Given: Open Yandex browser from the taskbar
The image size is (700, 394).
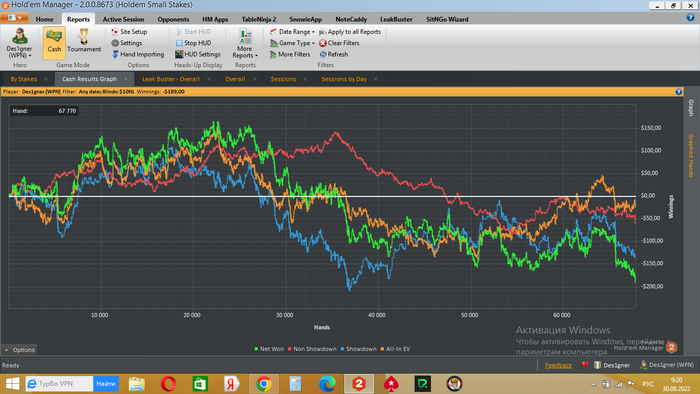Looking at the screenshot, I should [232, 384].
